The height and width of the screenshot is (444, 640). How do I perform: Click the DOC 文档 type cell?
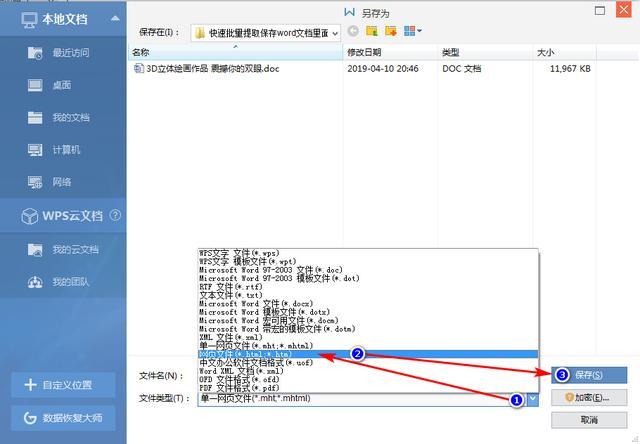[462, 69]
